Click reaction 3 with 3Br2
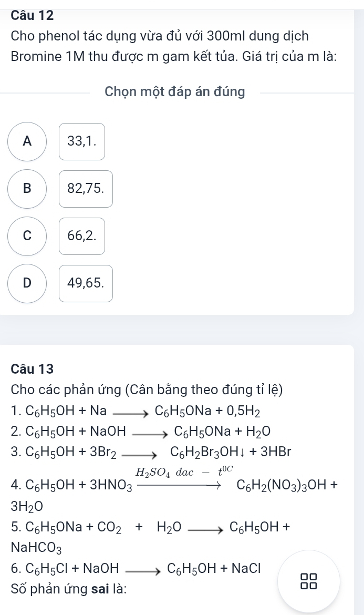364x615 pixels. [152, 452]
